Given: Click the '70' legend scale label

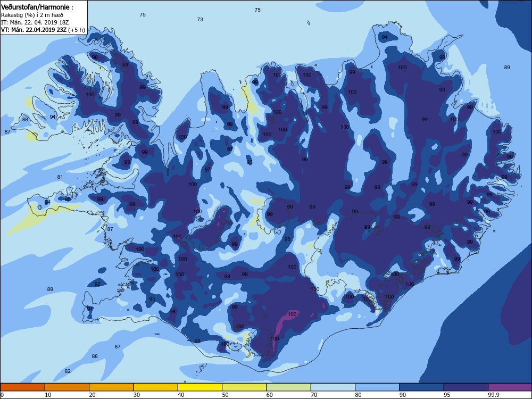Looking at the screenshot, I should coord(314,395).
